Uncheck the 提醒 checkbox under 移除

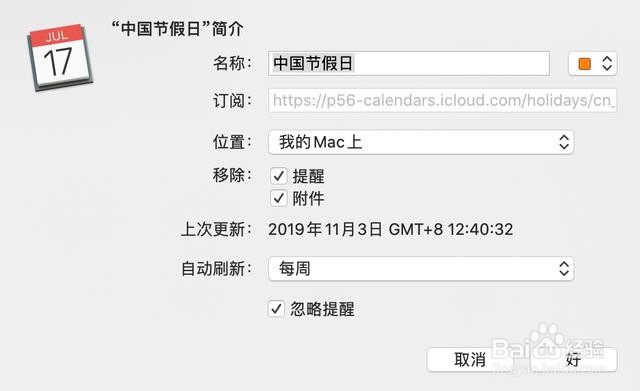tap(279, 176)
